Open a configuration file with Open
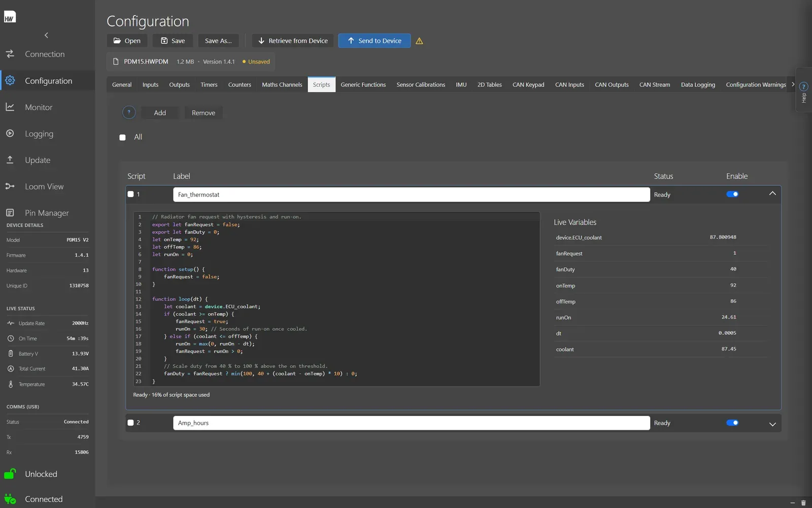The width and height of the screenshot is (812, 508). [x=127, y=41]
